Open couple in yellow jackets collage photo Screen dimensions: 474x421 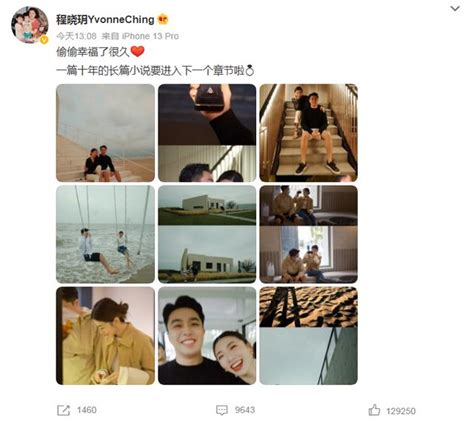309,234
